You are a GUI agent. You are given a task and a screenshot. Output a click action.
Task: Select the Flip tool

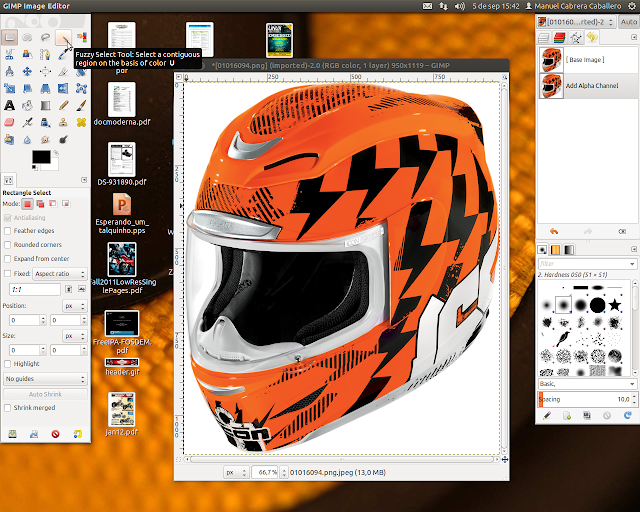pyautogui.click(x=63, y=88)
